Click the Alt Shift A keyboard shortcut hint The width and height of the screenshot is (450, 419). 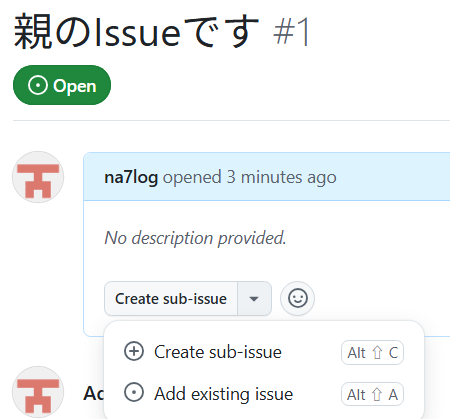pos(372,395)
